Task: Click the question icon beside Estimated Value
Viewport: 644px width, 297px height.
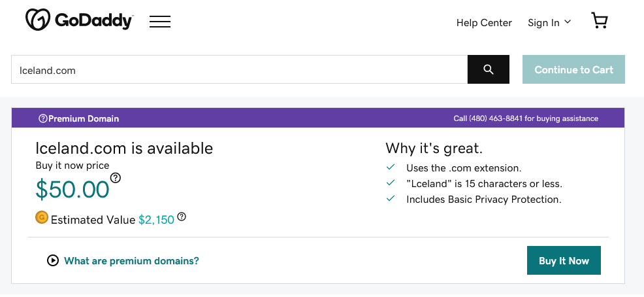Action: point(182,217)
